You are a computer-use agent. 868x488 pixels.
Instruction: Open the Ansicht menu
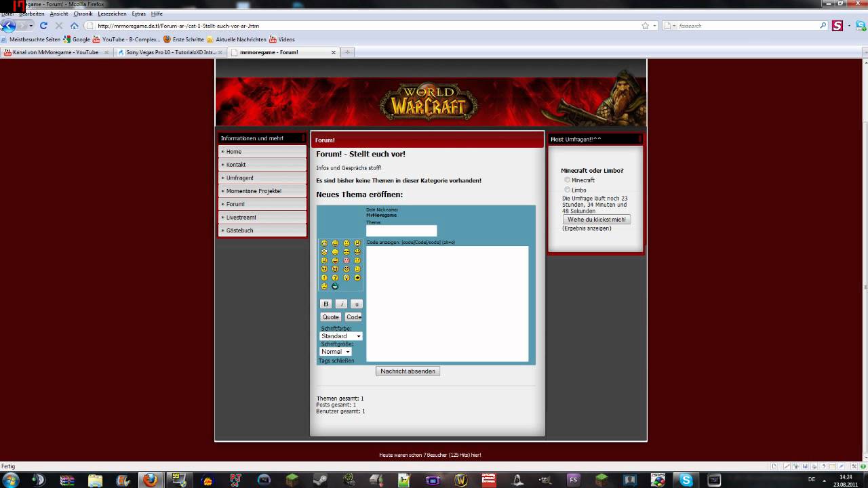tap(59, 14)
